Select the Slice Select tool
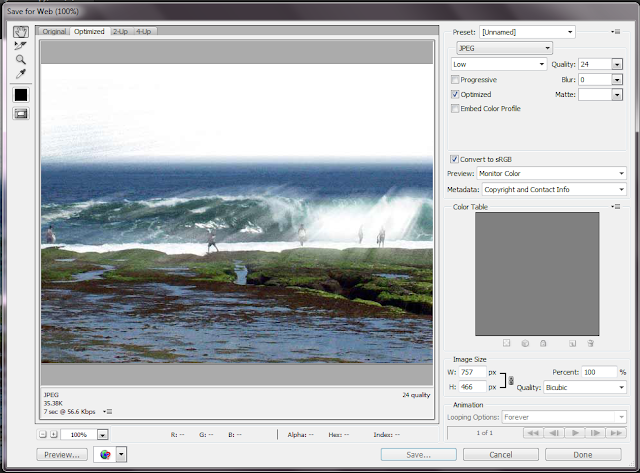Viewport: 640px width, 473px height. [x=20, y=46]
